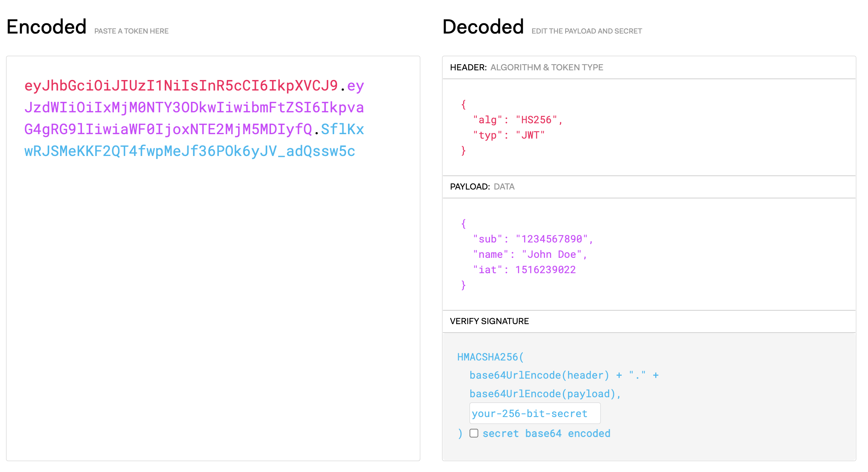The image size is (868, 472).
Task: Place cursor on the "typ": "JWT" line
Action: (509, 135)
